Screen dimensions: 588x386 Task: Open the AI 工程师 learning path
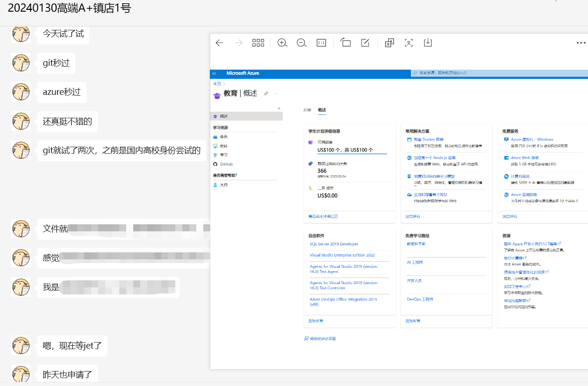coord(415,262)
